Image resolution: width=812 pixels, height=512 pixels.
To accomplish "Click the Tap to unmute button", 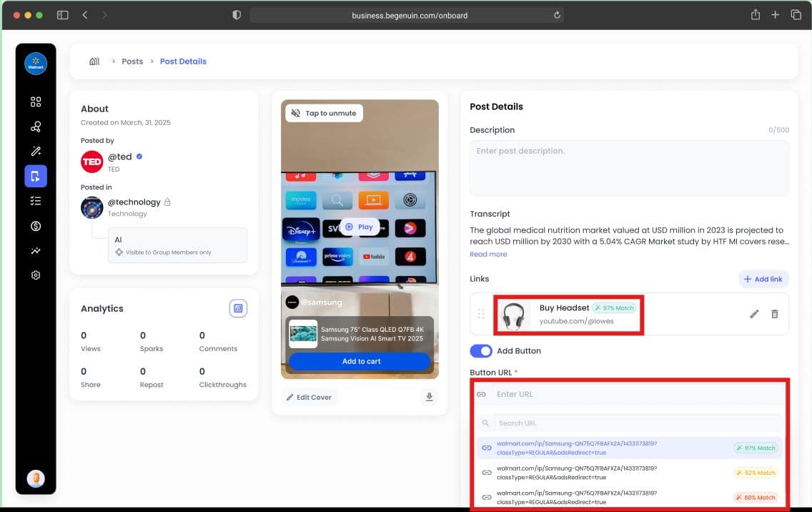I will pyautogui.click(x=324, y=113).
